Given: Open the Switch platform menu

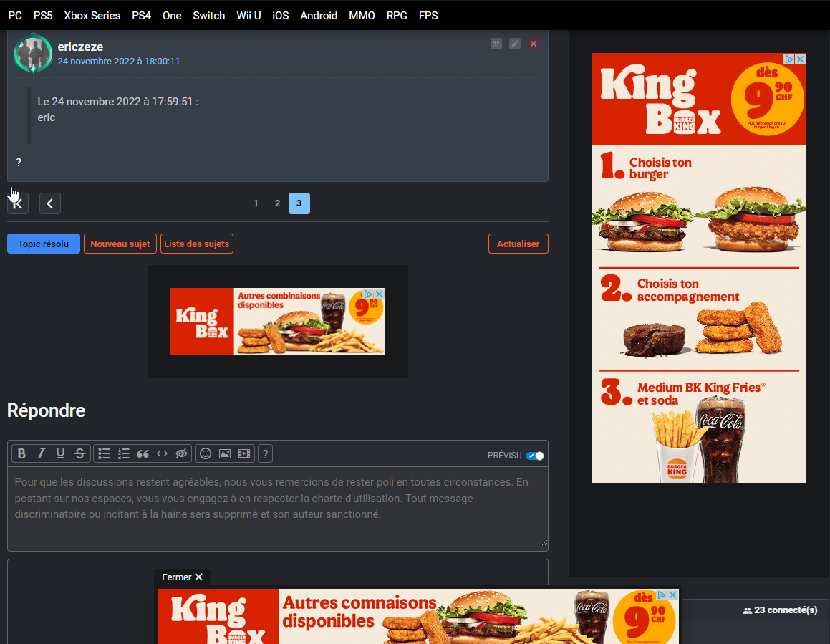Looking at the screenshot, I should tap(208, 15).
